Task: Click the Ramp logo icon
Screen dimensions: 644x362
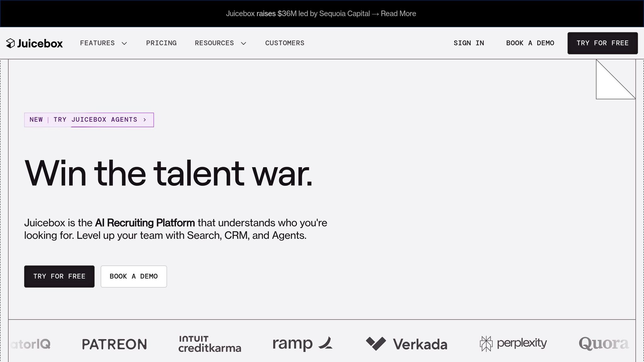Action: pos(325,343)
